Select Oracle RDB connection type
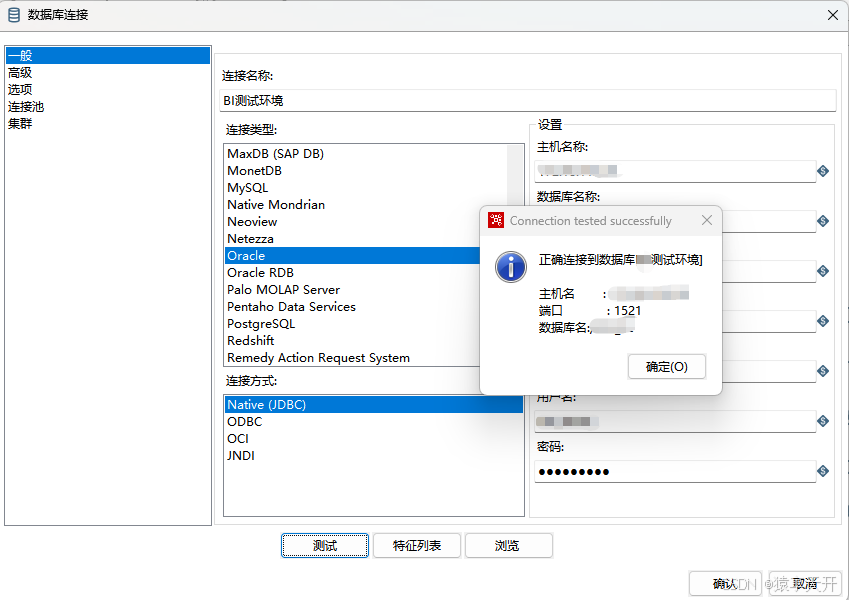Image resolution: width=849 pixels, height=600 pixels. [x=352, y=272]
